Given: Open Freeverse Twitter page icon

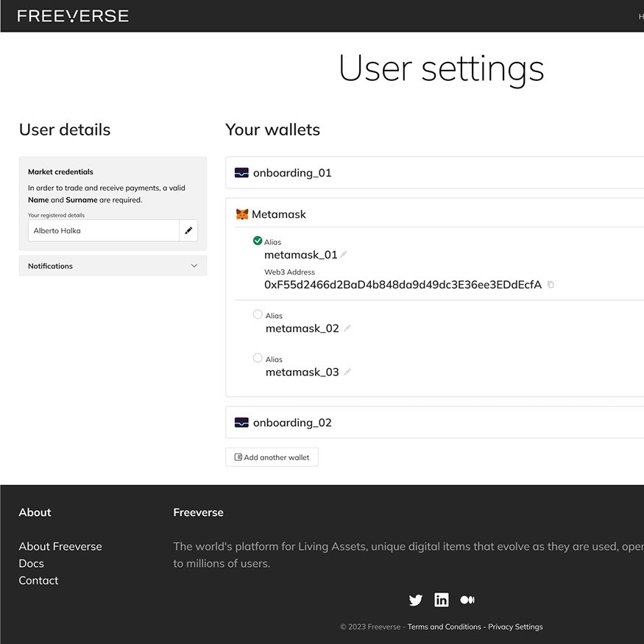Looking at the screenshot, I should 416,600.
